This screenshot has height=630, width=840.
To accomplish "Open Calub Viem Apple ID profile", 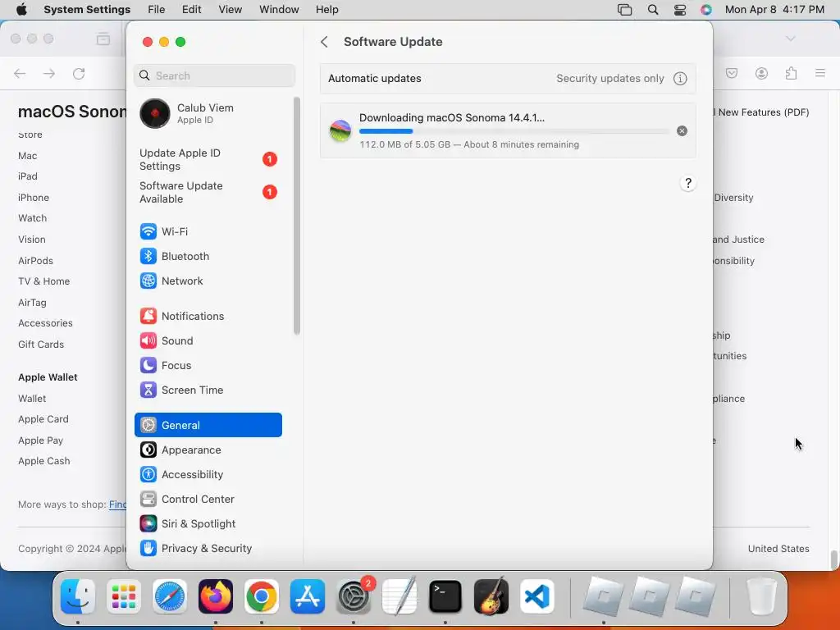I will (x=208, y=113).
